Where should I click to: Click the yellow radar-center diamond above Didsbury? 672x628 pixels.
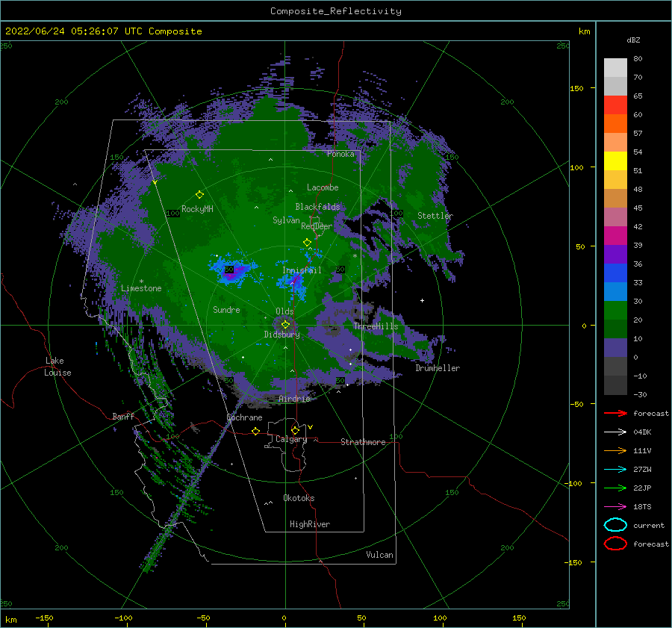[285, 325]
